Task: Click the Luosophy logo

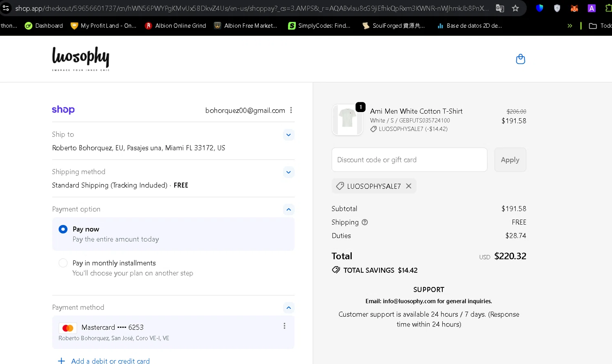Action: pyautogui.click(x=81, y=59)
